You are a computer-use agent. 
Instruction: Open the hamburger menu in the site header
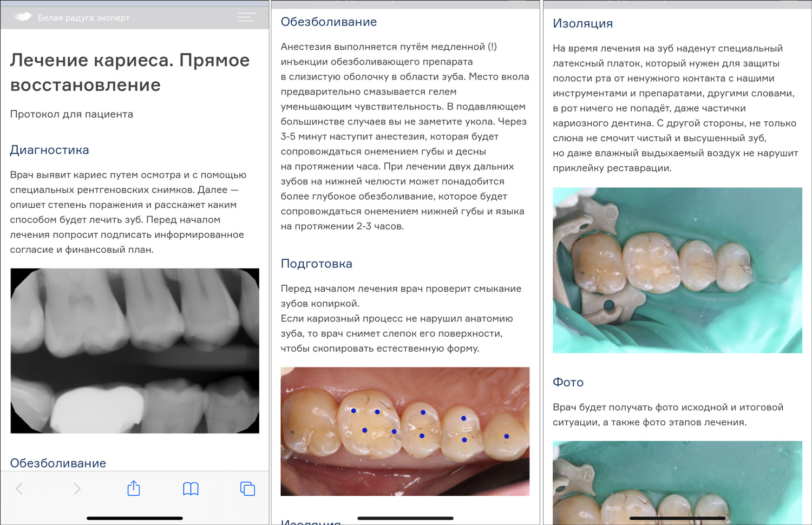coord(247,17)
